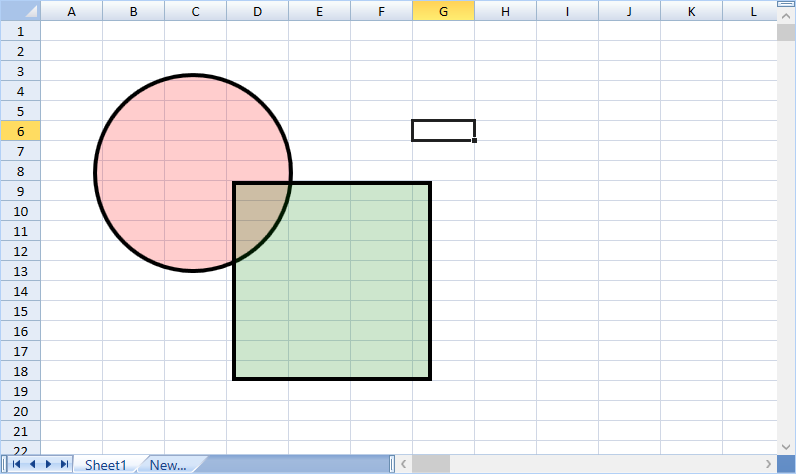796x474 pixels.
Task: Click the New... sheet tab
Action: pyautogui.click(x=168, y=464)
